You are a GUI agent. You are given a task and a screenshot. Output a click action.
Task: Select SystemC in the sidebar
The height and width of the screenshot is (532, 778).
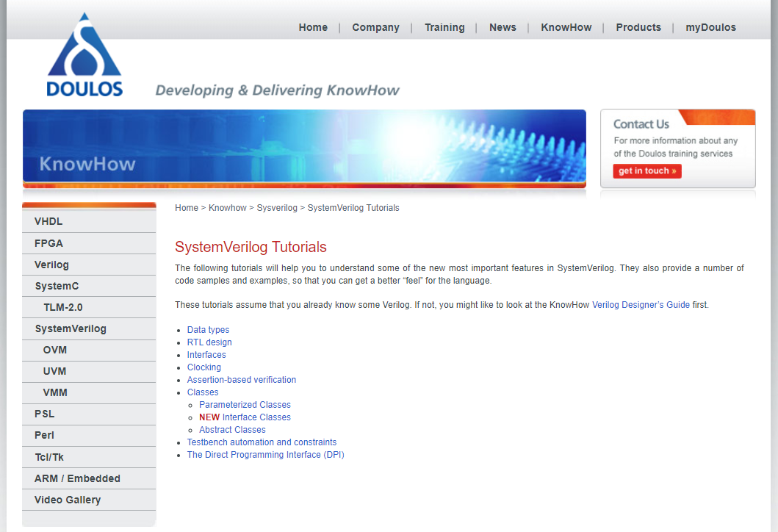89,286
